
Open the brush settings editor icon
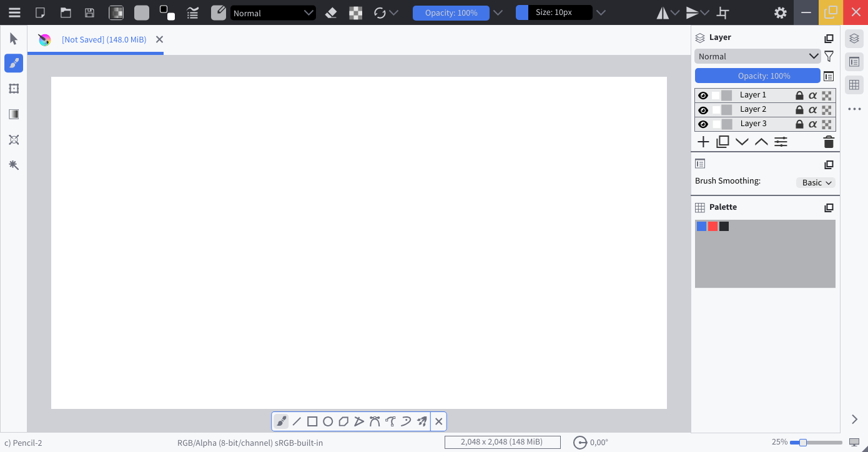click(x=193, y=12)
